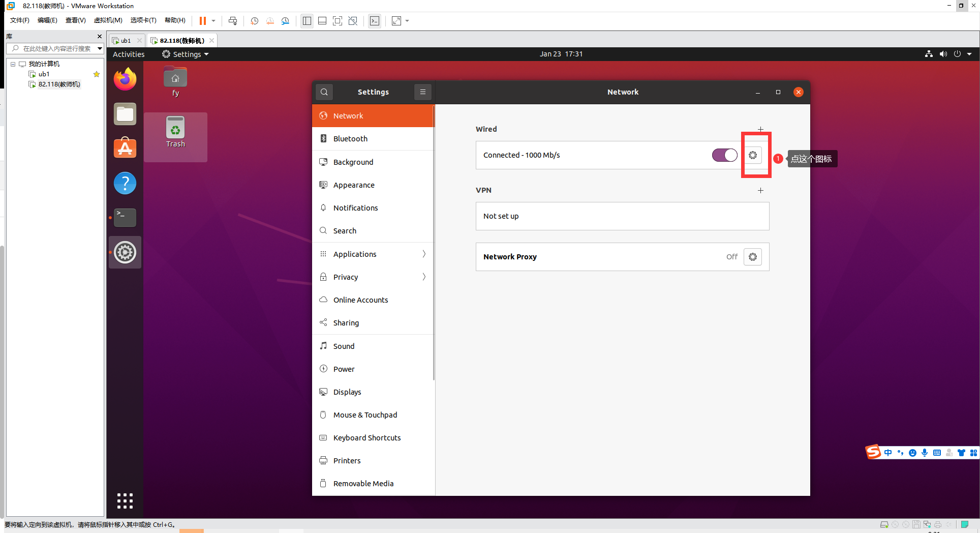980x533 pixels.
Task: Pause the virtual machine
Action: tap(203, 21)
